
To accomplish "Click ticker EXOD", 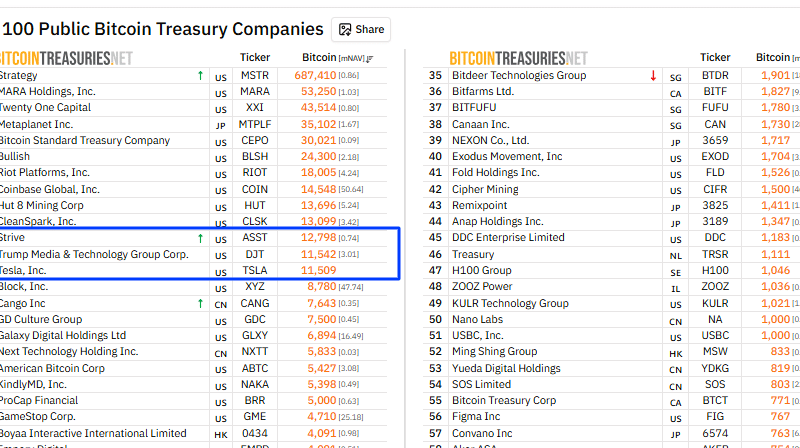I will (x=715, y=157).
